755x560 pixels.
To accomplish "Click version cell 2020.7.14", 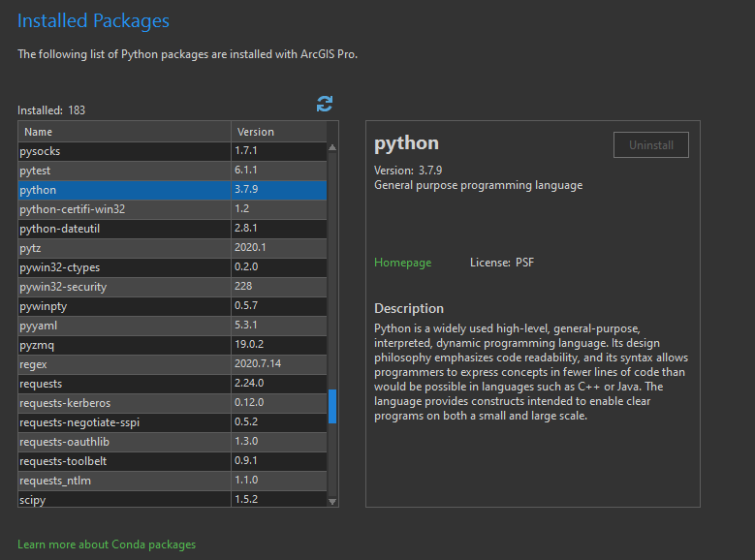I will point(279,364).
